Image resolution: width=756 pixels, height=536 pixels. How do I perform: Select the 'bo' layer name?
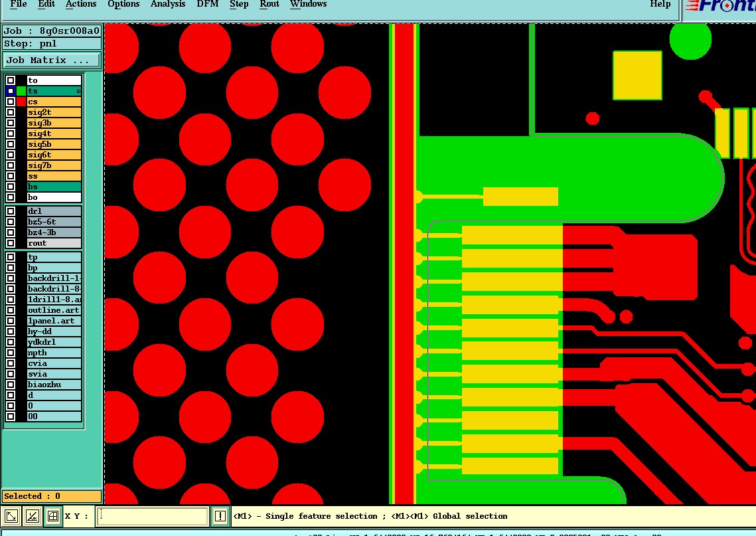(54, 197)
